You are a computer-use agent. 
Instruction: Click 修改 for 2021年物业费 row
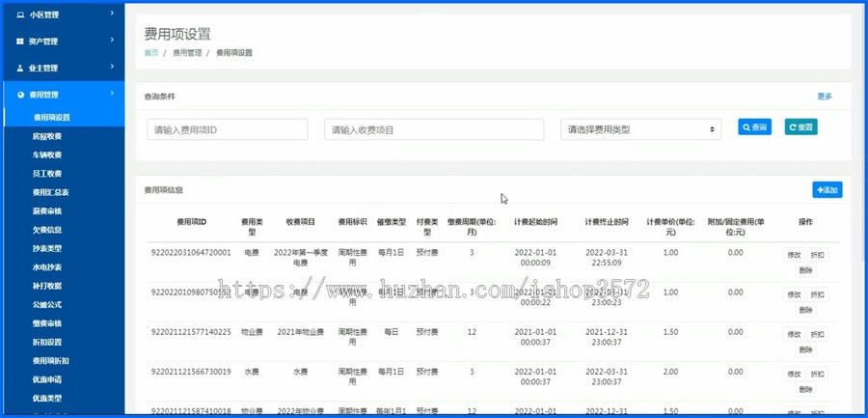coord(794,334)
